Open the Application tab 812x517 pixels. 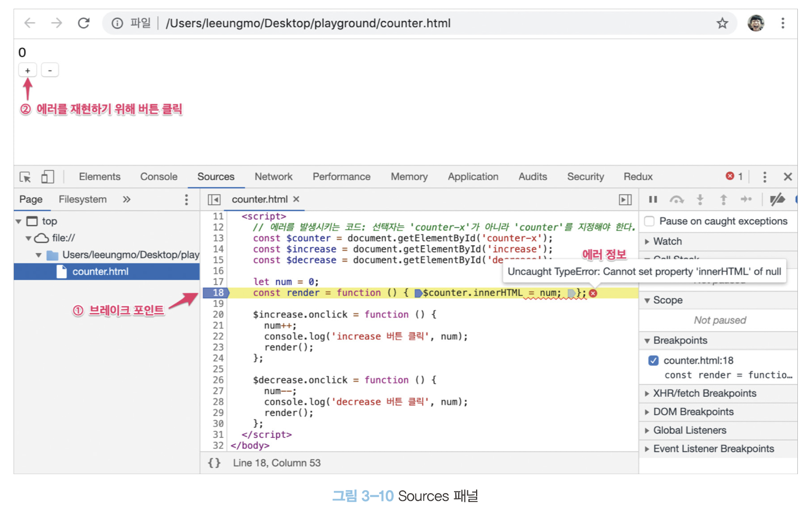[x=473, y=176]
